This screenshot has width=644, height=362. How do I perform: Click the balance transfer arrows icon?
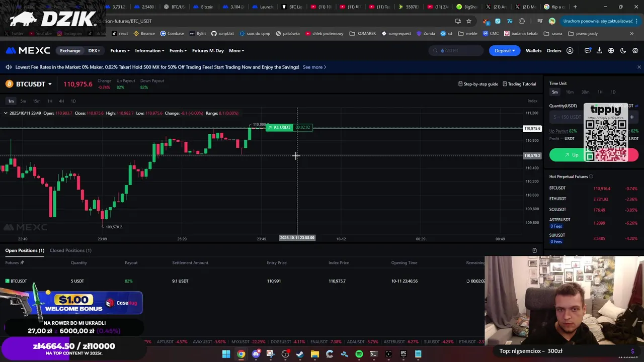point(636,106)
